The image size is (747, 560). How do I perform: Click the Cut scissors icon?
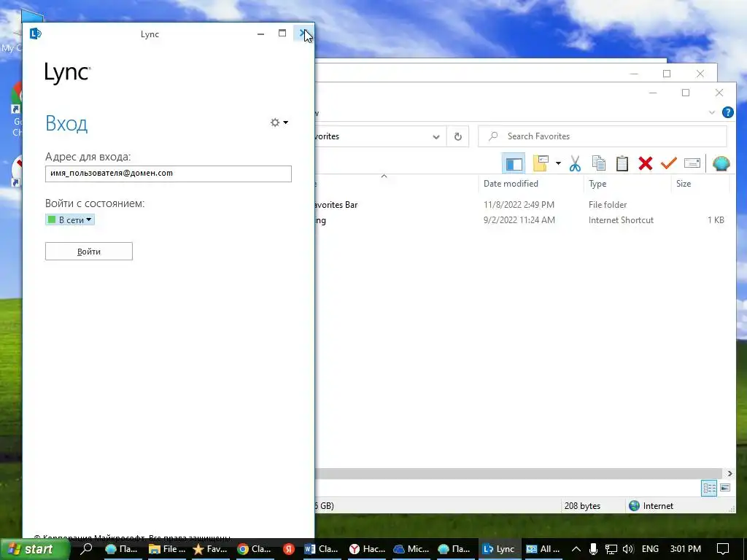(x=575, y=163)
